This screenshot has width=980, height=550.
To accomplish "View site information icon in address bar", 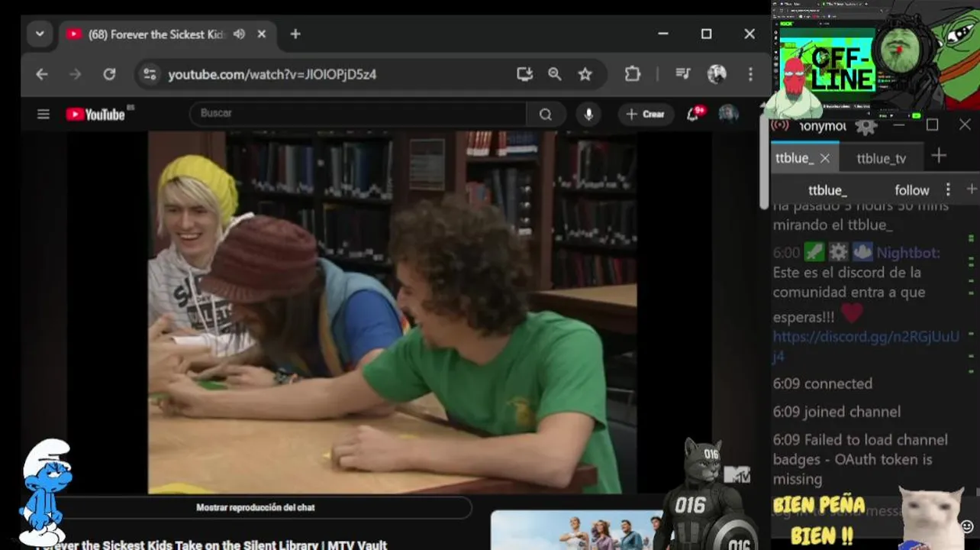I will [150, 74].
